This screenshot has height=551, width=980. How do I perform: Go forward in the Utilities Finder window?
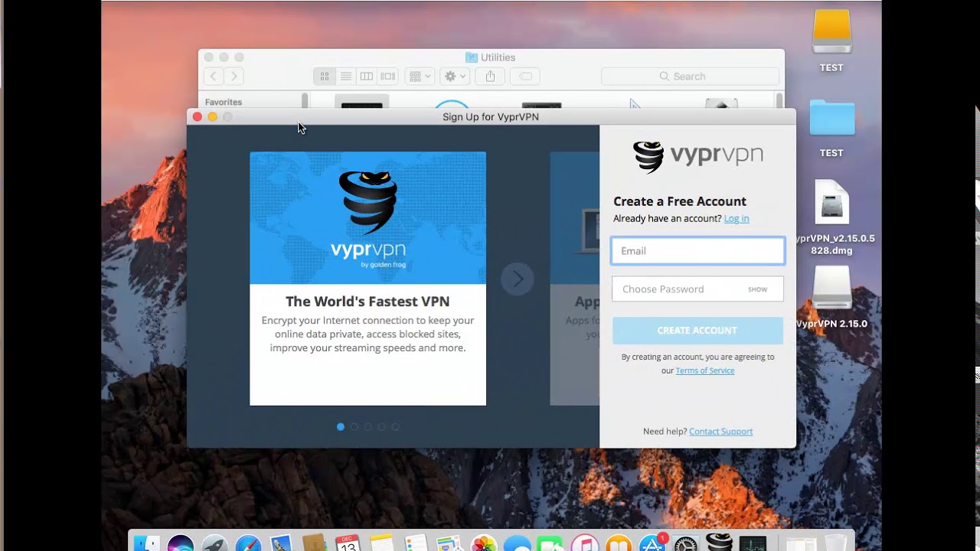click(234, 77)
